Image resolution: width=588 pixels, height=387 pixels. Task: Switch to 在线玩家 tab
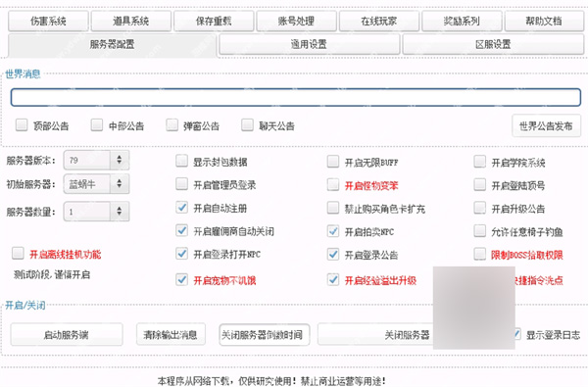[379, 21]
